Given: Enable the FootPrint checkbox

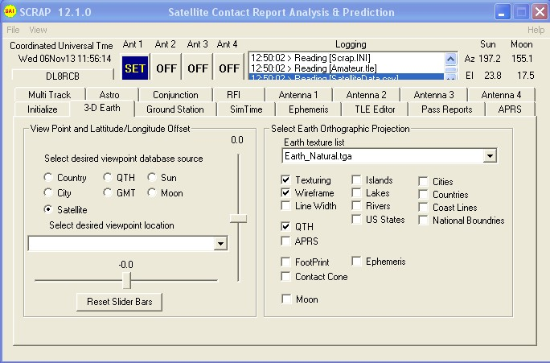Looking at the screenshot, I should (286, 262).
